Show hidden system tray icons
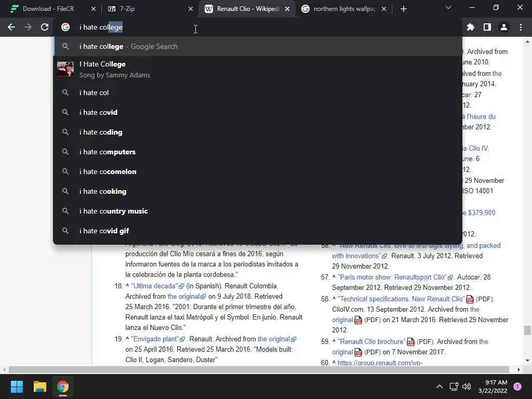532x399 pixels. click(440, 387)
